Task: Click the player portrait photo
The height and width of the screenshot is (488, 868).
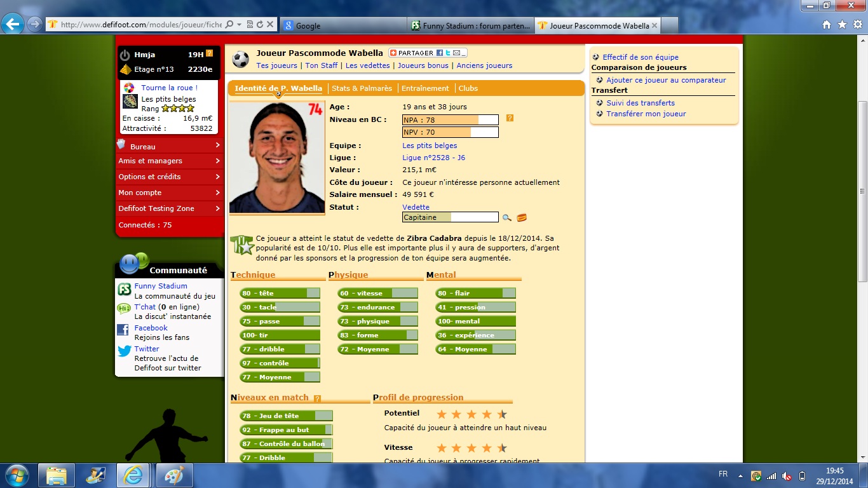Action: click(277, 157)
